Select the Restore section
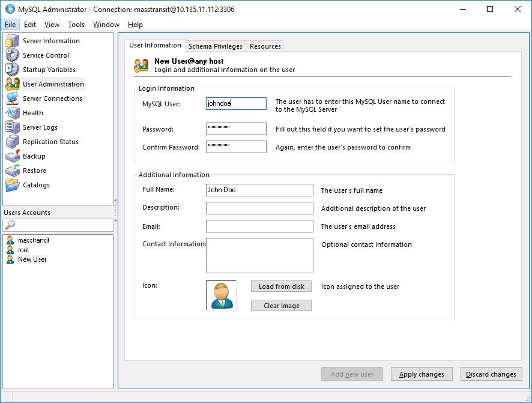Screen dimensions: 532x403 tap(34, 170)
